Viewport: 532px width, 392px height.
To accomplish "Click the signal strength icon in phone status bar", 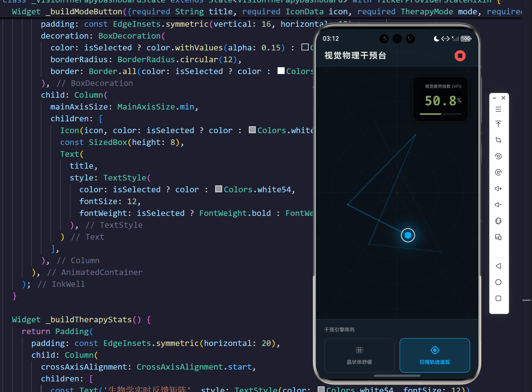I will (455, 39).
